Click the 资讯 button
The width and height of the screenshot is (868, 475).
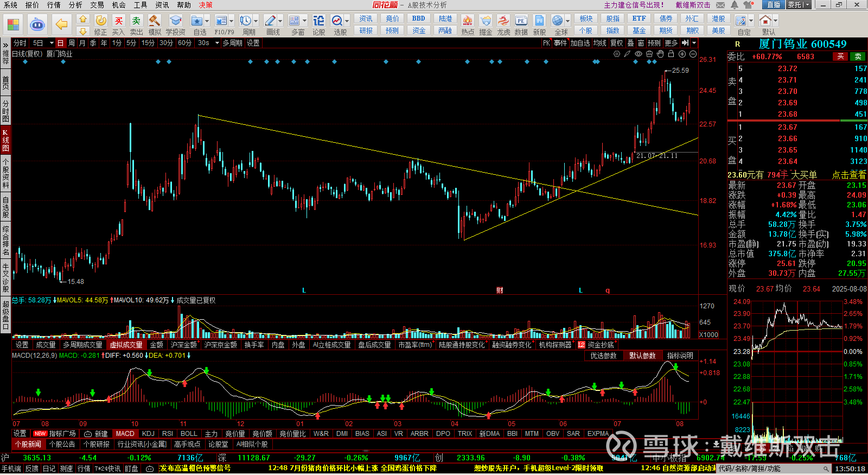point(366,18)
